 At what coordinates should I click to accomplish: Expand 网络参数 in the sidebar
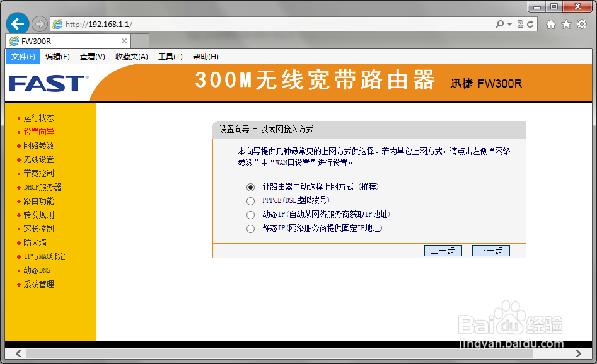tap(38, 145)
